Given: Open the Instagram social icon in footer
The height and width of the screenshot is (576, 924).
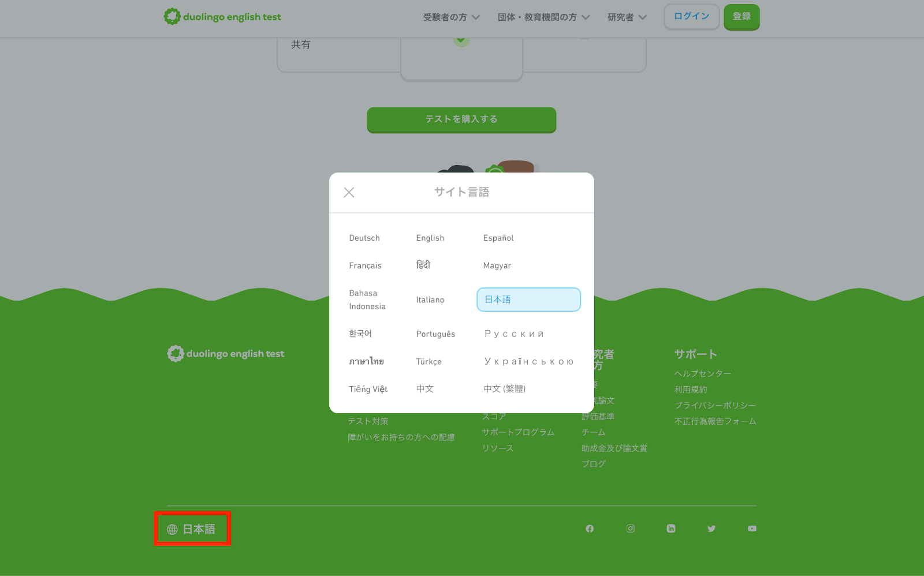Looking at the screenshot, I should point(631,529).
